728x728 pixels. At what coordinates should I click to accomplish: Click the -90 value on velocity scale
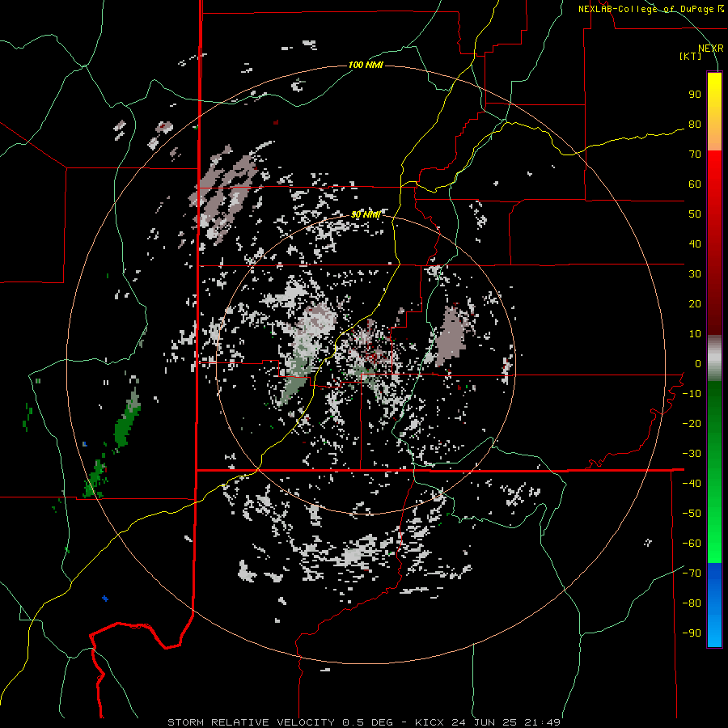pyautogui.click(x=692, y=633)
